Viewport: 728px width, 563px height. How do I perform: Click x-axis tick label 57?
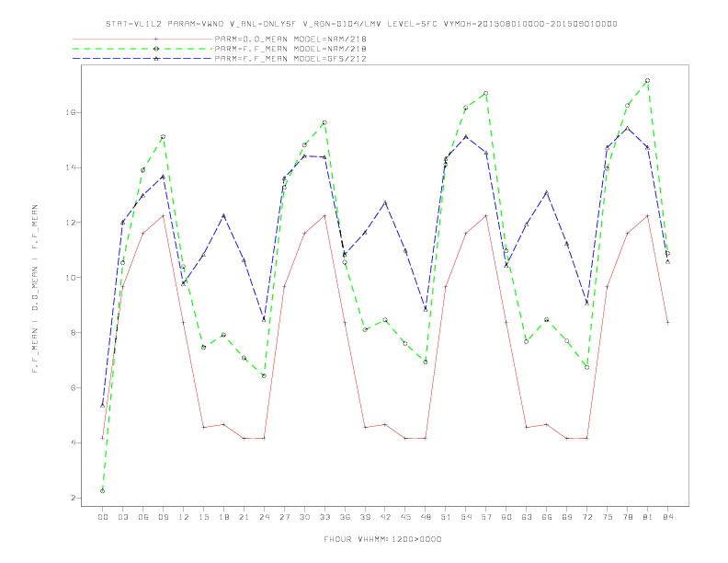tap(486, 517)
